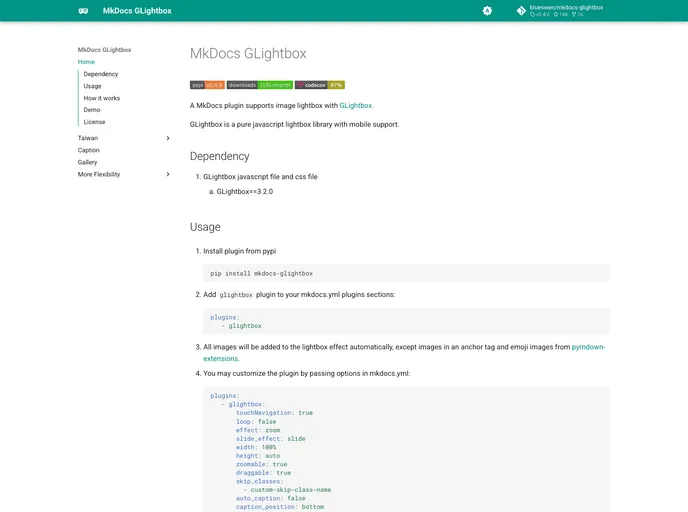Go to License sidebar entry

(x=94, y=122)
